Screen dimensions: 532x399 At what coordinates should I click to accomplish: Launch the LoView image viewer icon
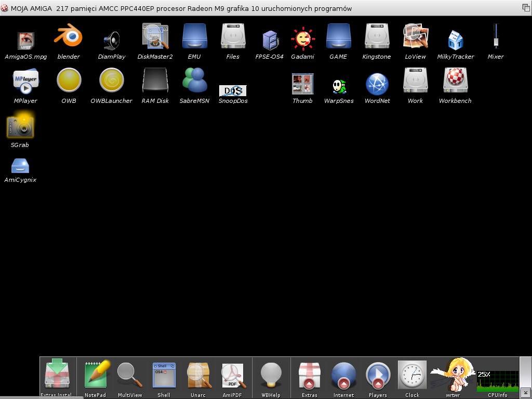click(x=415, y=36)
